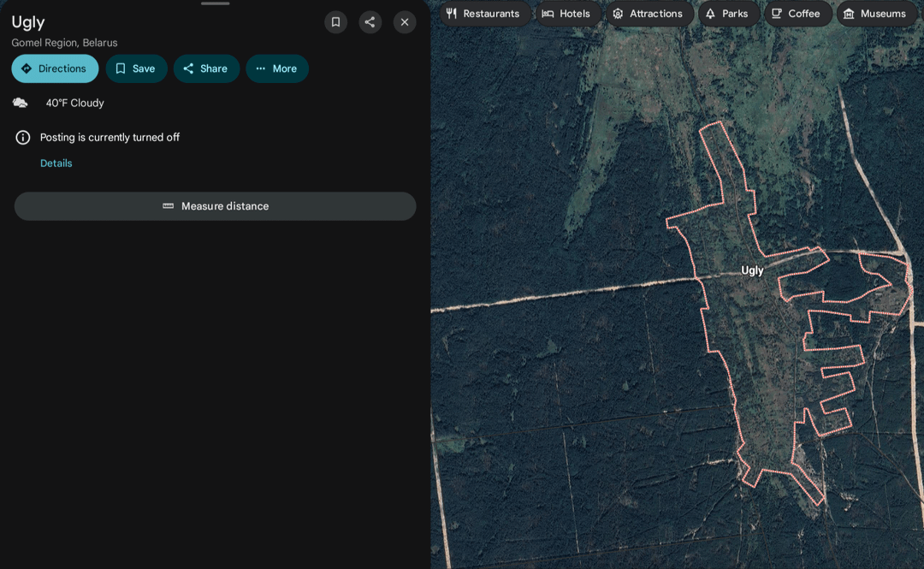
Task: Select the Hotels category chip
Action: click(566, 14)
